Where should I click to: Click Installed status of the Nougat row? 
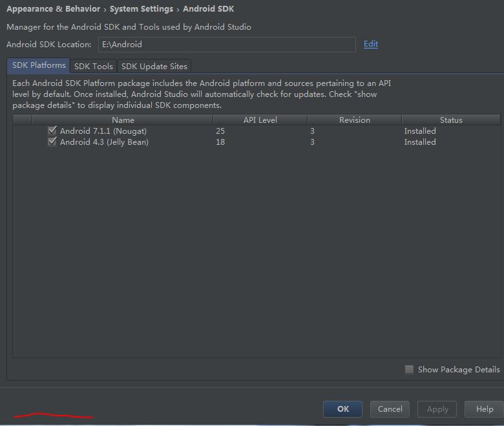tap(420, 131)
